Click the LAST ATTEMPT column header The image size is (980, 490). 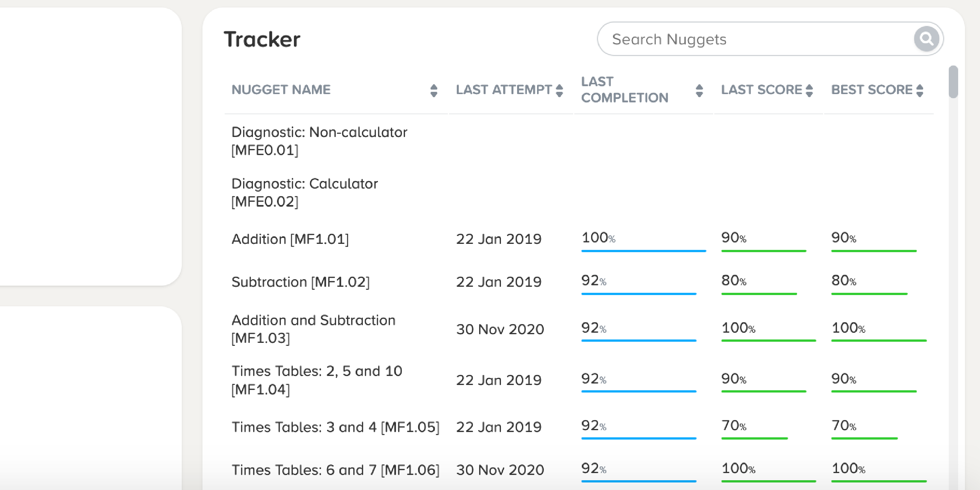click(504, 90)
